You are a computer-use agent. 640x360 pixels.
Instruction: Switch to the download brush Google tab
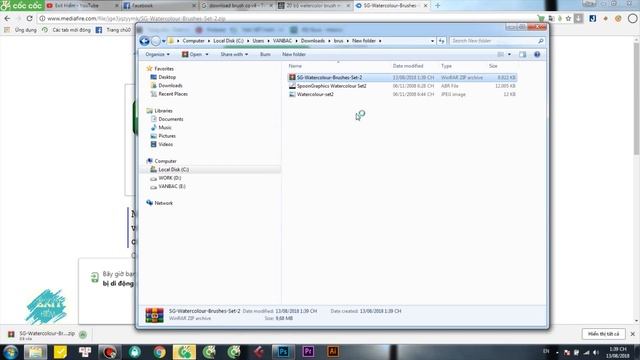pyautogui.click(x=236, y=6)
